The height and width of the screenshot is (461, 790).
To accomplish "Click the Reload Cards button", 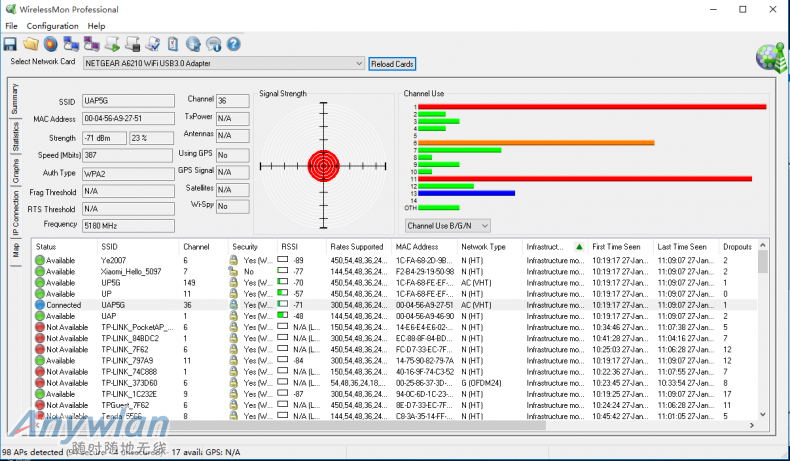I will point(392,64).
